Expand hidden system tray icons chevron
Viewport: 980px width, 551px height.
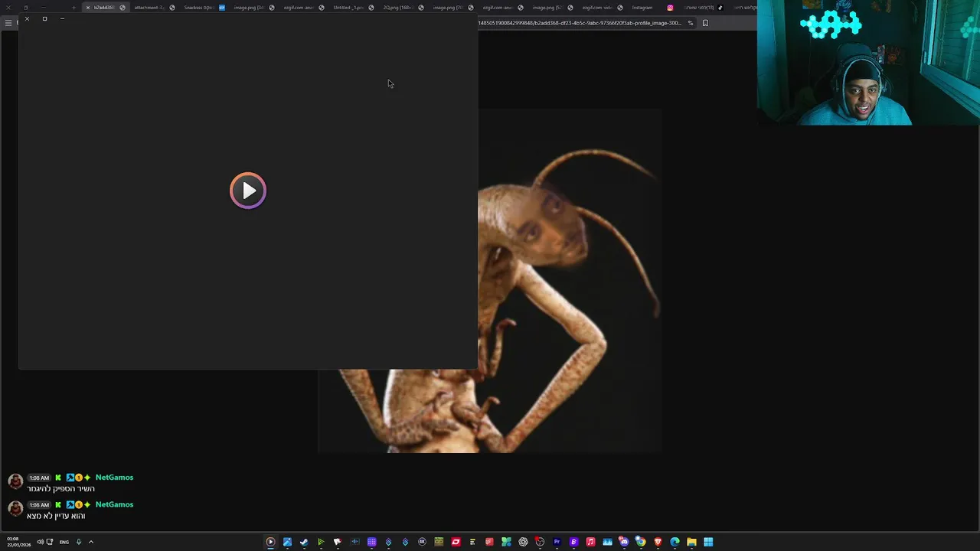click(x=90, y=542)
